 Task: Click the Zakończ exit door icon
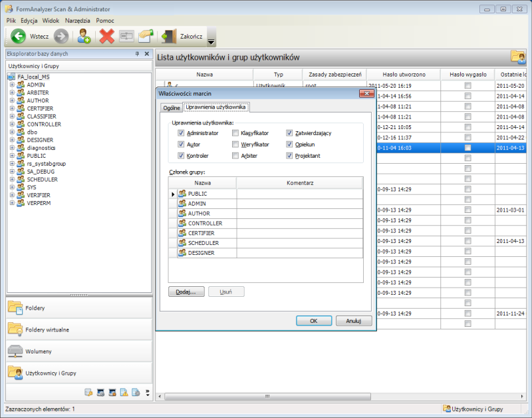click(169, 37)
